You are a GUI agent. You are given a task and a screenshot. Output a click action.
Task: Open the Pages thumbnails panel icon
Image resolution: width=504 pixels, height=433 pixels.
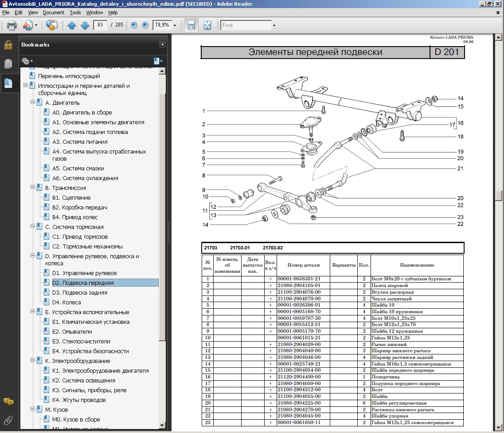coord(8,64)
